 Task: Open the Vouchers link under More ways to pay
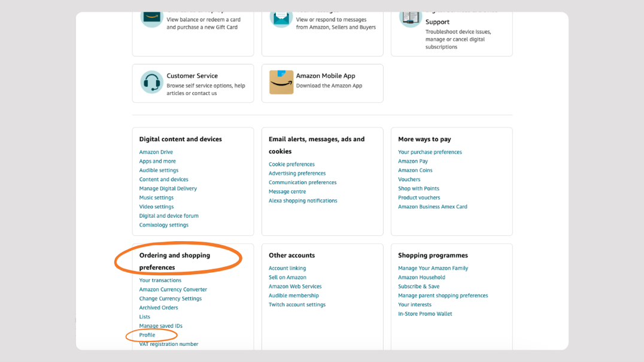tap(409, 180)
